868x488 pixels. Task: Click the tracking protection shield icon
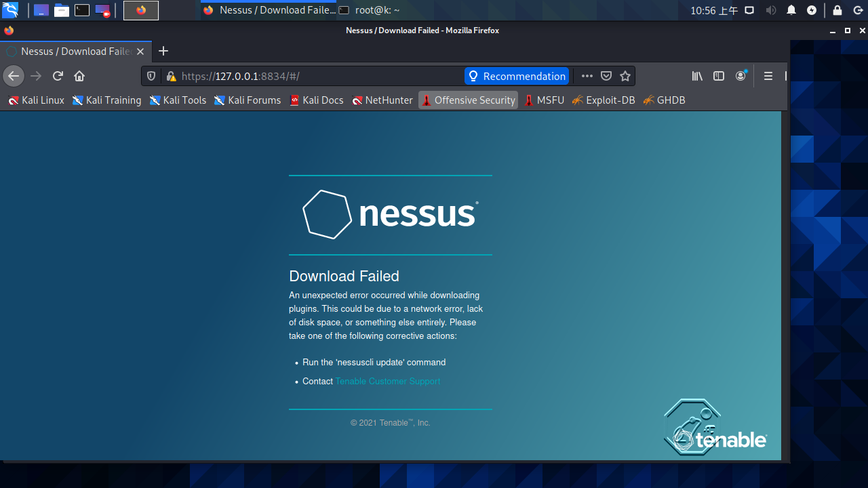[151, 77]
